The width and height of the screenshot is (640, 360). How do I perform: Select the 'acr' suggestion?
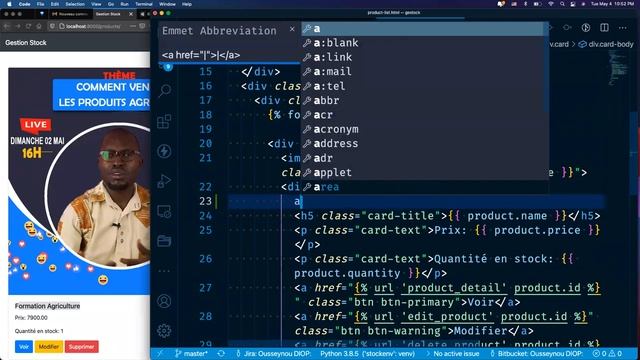tap(423, 115)
